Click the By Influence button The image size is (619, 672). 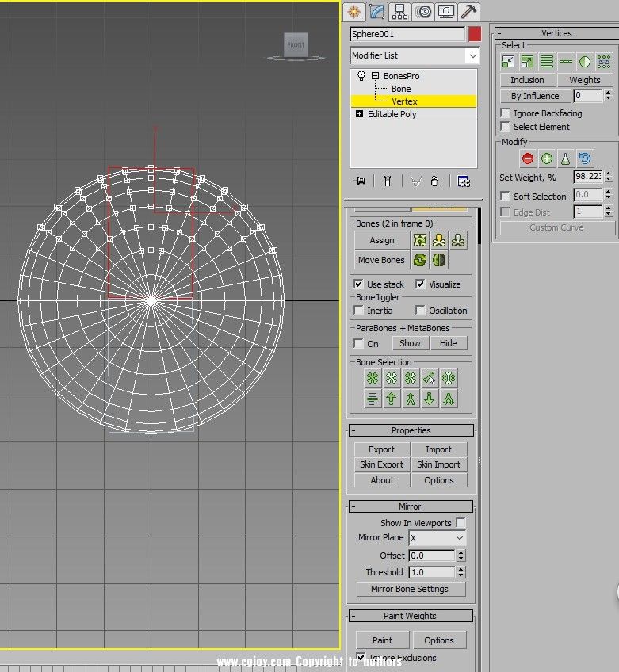tap(535, 96)
